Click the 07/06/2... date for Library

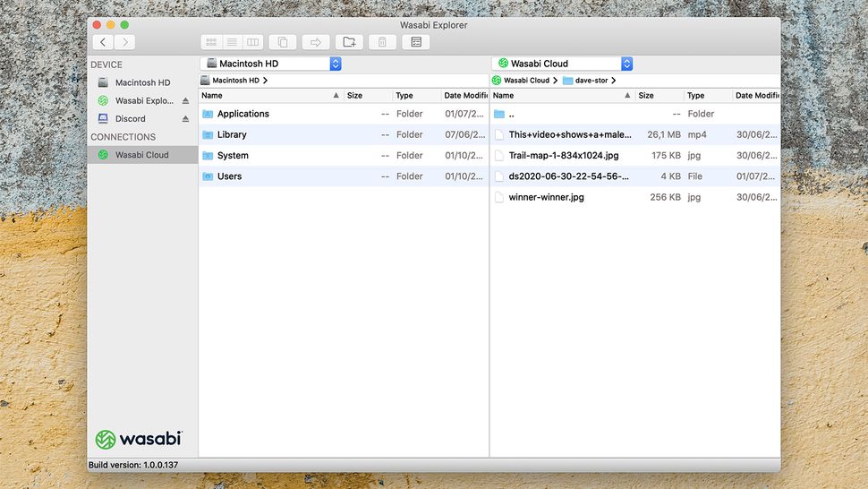point(465,134)
